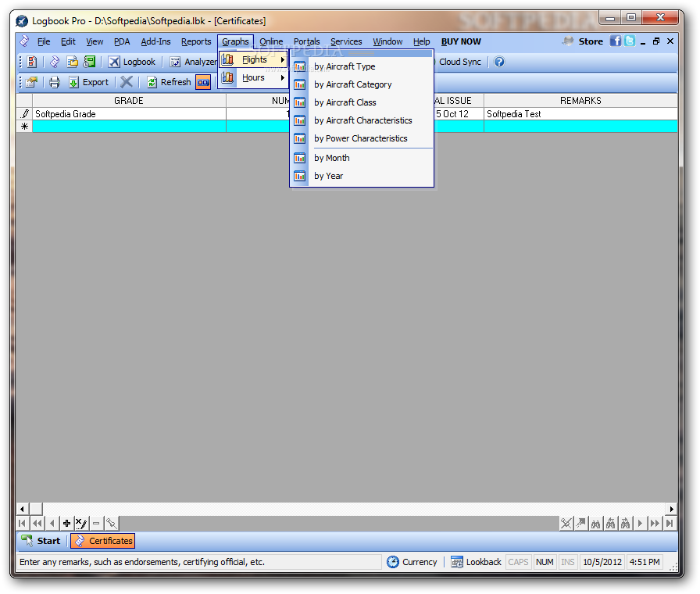This screenshot has width=700, height=594.
Task: Go to next record arrow
Action: click(x=640, y=523)
